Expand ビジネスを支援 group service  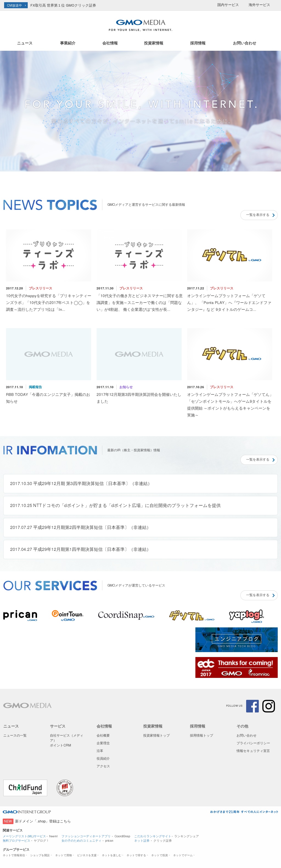coord(88,855)
